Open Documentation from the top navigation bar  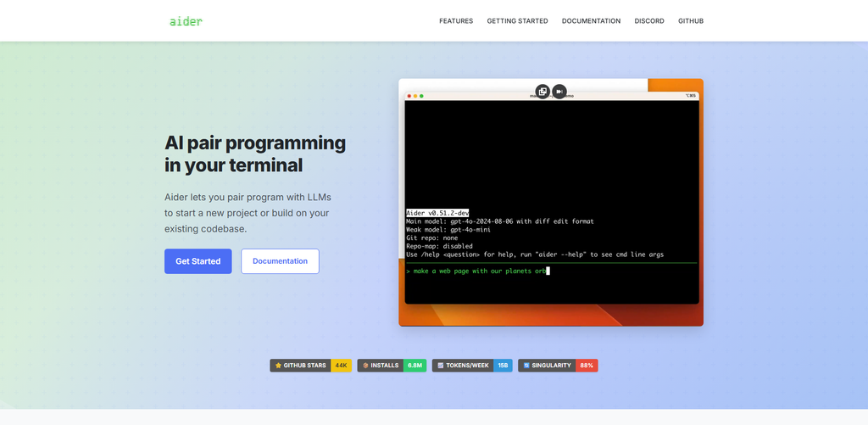[591, 21]
